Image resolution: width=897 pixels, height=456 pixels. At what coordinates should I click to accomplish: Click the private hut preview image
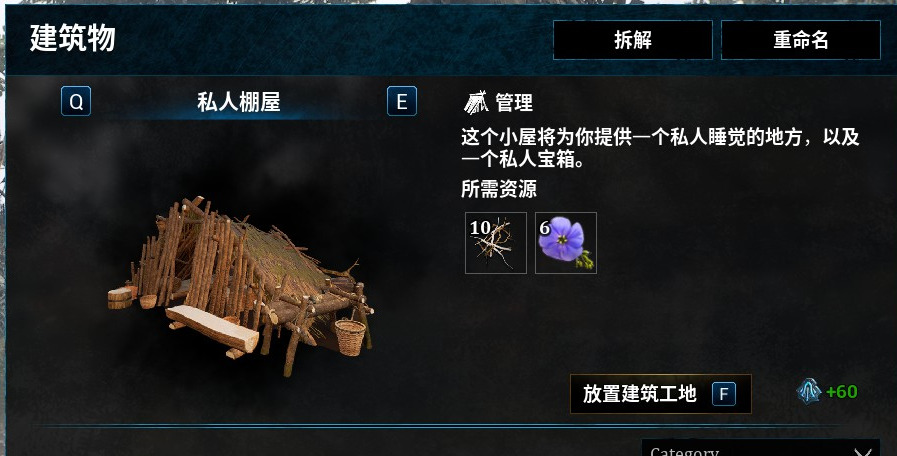241,286
